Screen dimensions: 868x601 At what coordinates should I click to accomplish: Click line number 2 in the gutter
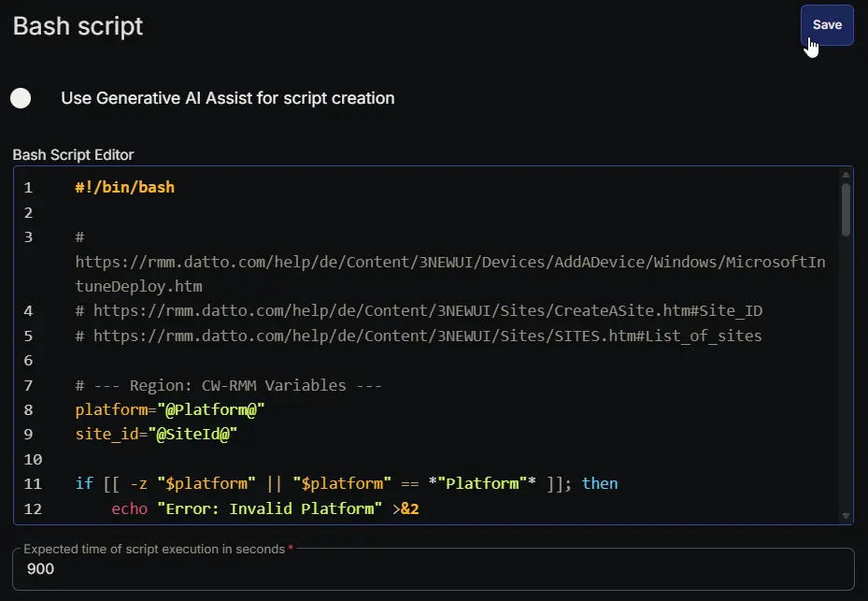click(28, 212)
